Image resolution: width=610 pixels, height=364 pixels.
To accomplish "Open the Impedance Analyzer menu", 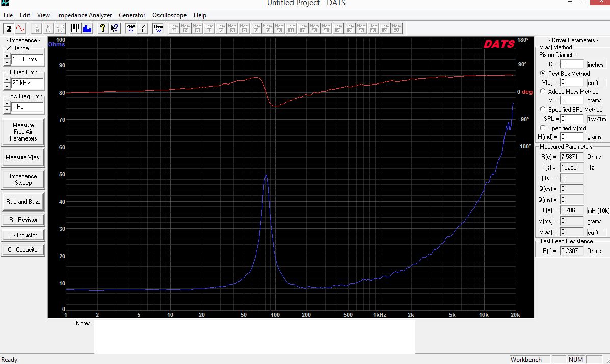I will (x=84, y=15).
